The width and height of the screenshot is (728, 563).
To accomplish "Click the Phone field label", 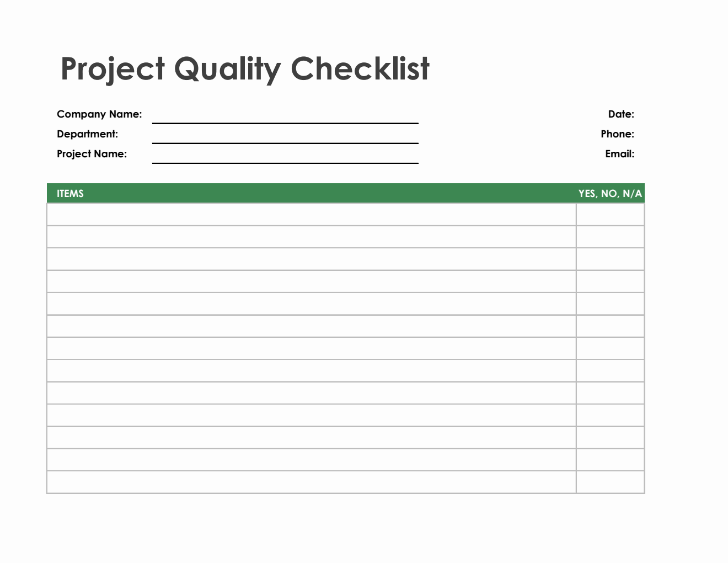I will (617, 134).
